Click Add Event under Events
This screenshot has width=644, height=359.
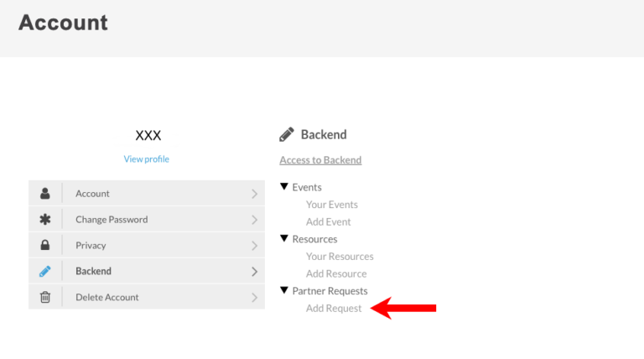(x=329, y=222)
